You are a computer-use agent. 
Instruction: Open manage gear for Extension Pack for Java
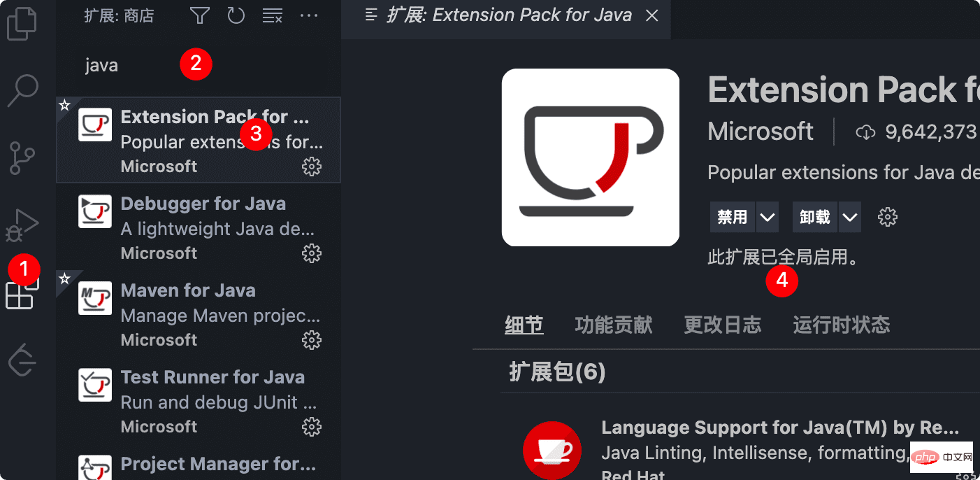point(311,167)
